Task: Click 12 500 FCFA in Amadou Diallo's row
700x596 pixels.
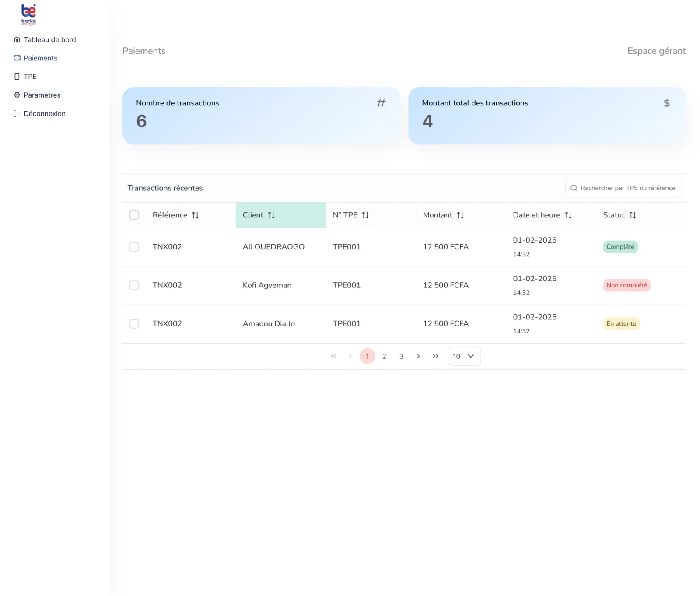Action: (446, 324)
